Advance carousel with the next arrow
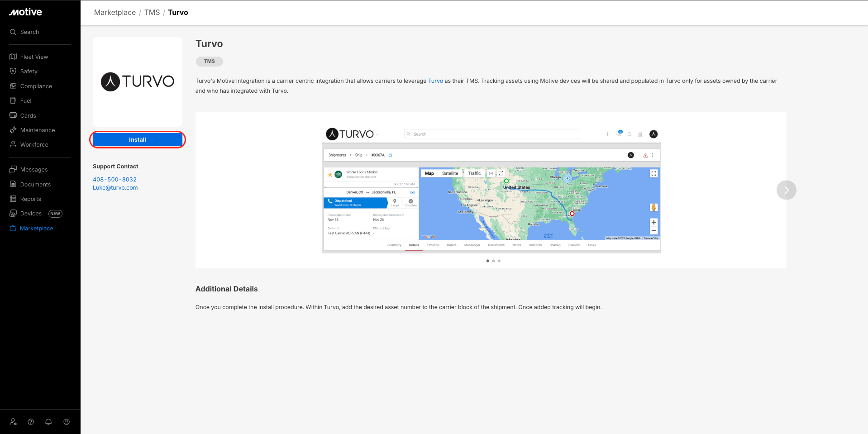Image resolution: width=868 pixels, height=434 pixels. pos(786,190)
